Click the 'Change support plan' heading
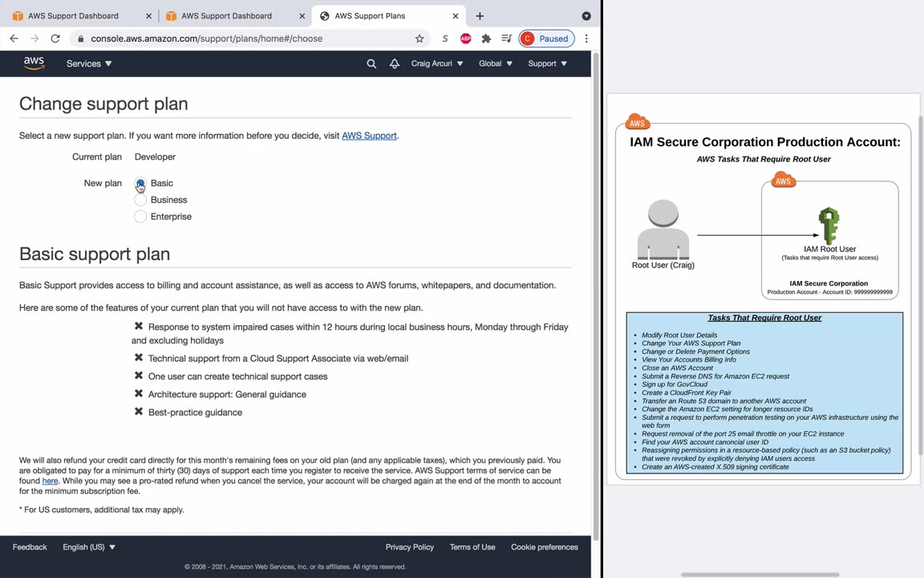 tap(103, 104)
